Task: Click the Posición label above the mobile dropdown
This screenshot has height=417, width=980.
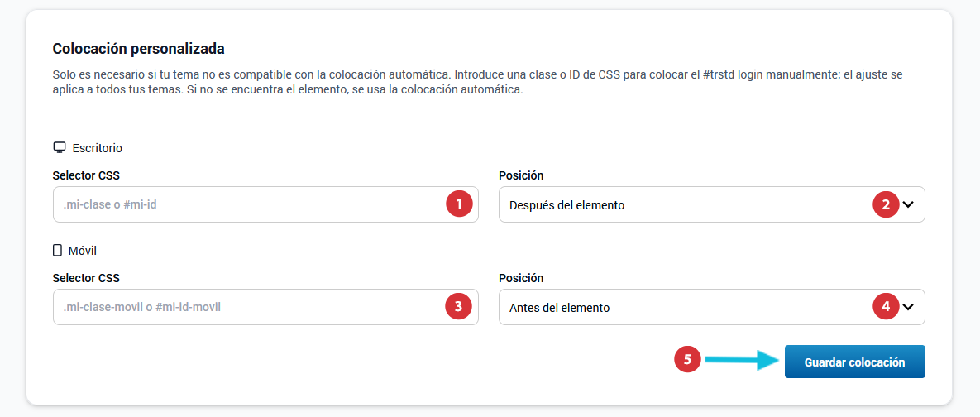Action: coord(521,277)
